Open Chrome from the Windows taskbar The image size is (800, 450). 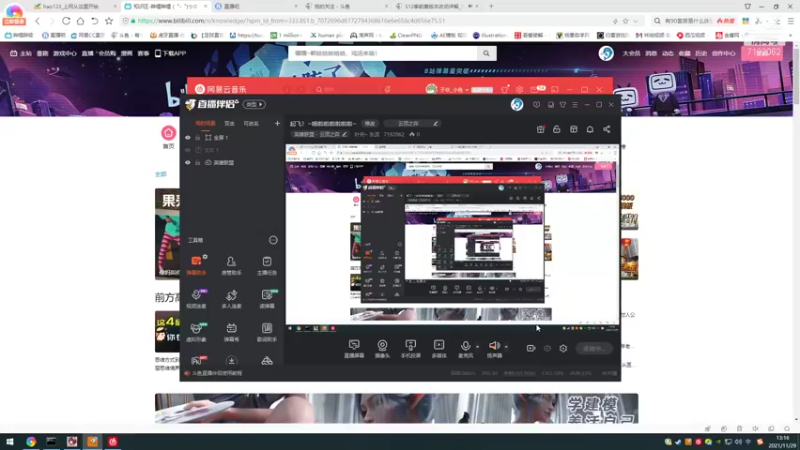click(31, 442)
